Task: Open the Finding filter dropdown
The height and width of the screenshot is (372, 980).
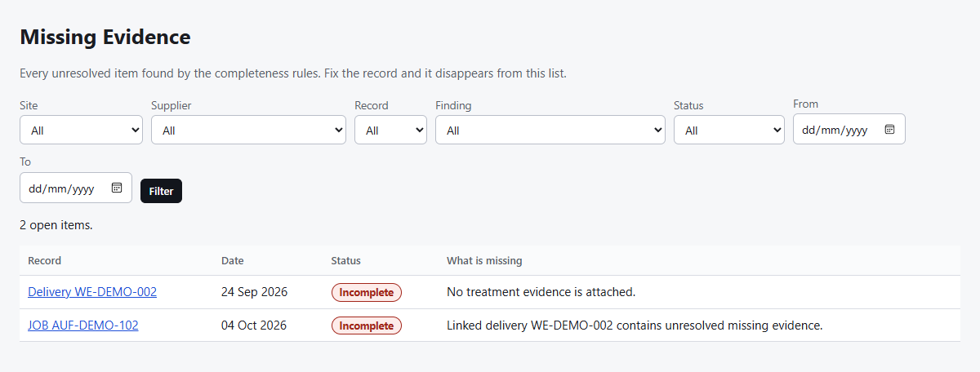Action: (550, 130)
